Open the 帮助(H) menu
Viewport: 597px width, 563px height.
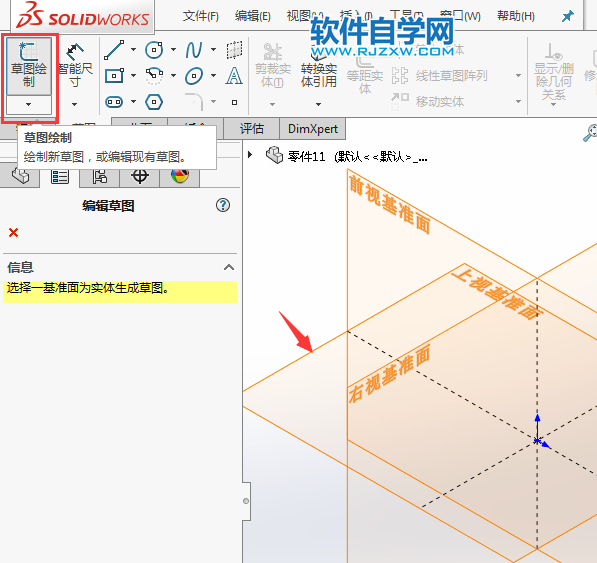coord(516,16)
